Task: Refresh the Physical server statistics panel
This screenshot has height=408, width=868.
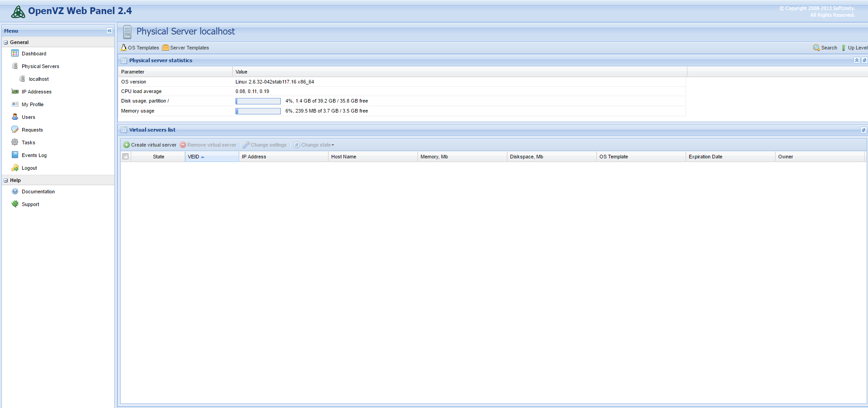Action: click(864, 60)
